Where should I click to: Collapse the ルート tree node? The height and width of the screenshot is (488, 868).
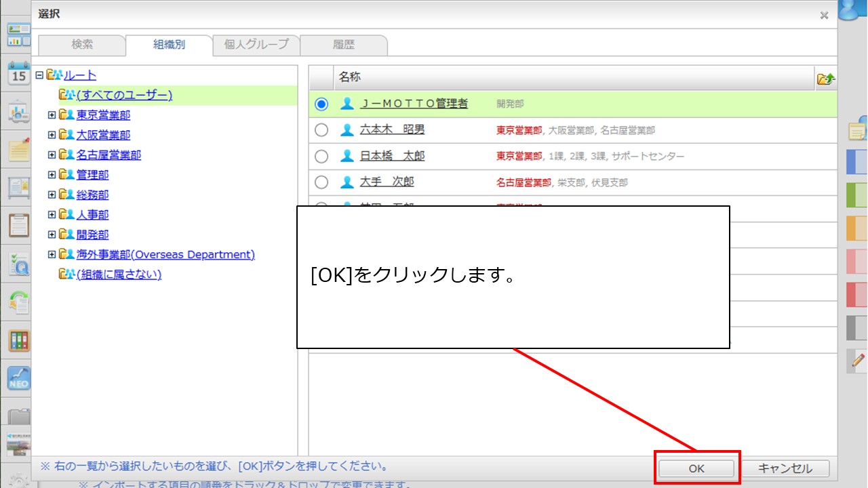(x=39, y=75)
